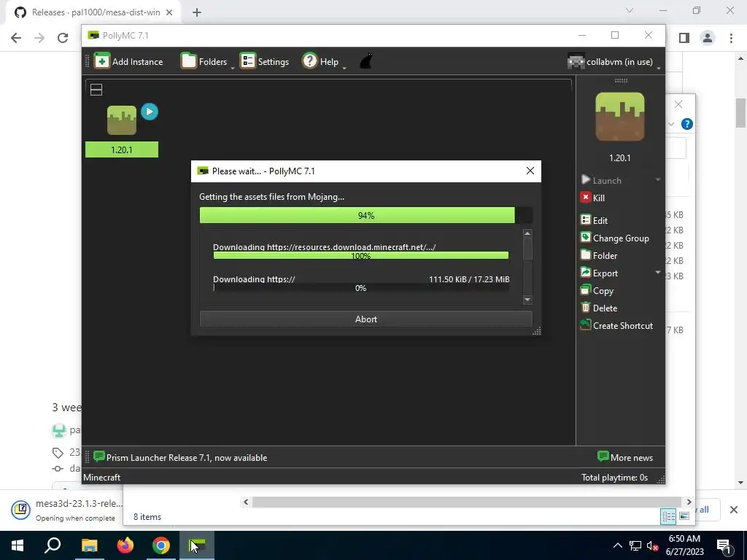Open Chrome three-dot menu
Viewport: 747px width, 560px height.
point(731,38)
